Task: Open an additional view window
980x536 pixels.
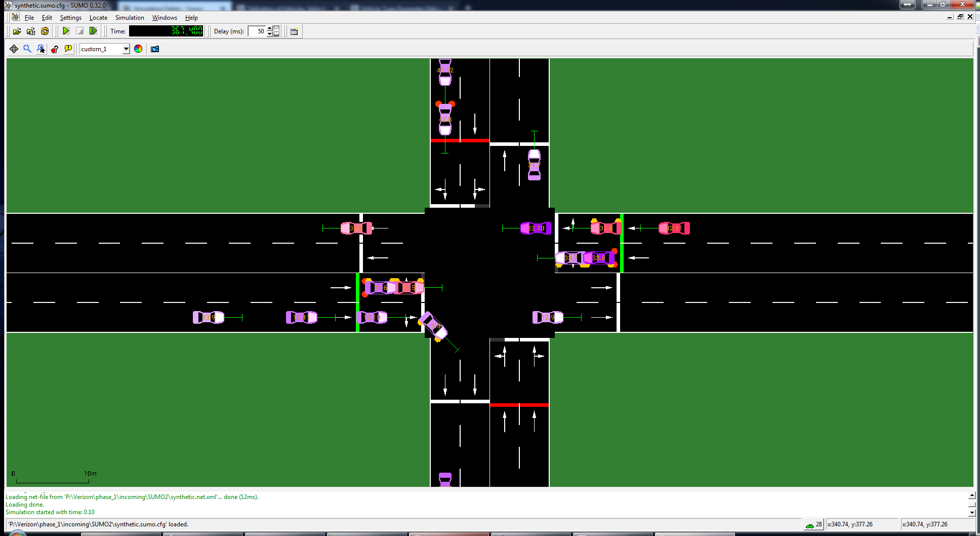Action: click(294, 31)
